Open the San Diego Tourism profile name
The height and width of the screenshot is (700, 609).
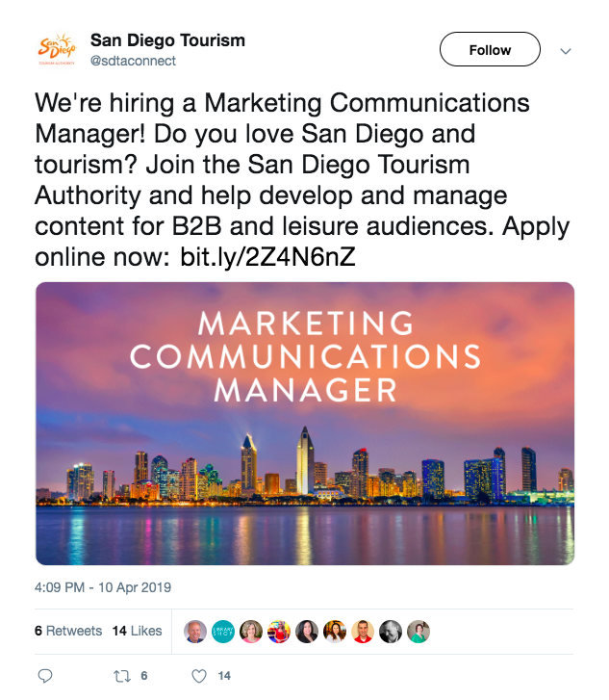tap(167, 40)
